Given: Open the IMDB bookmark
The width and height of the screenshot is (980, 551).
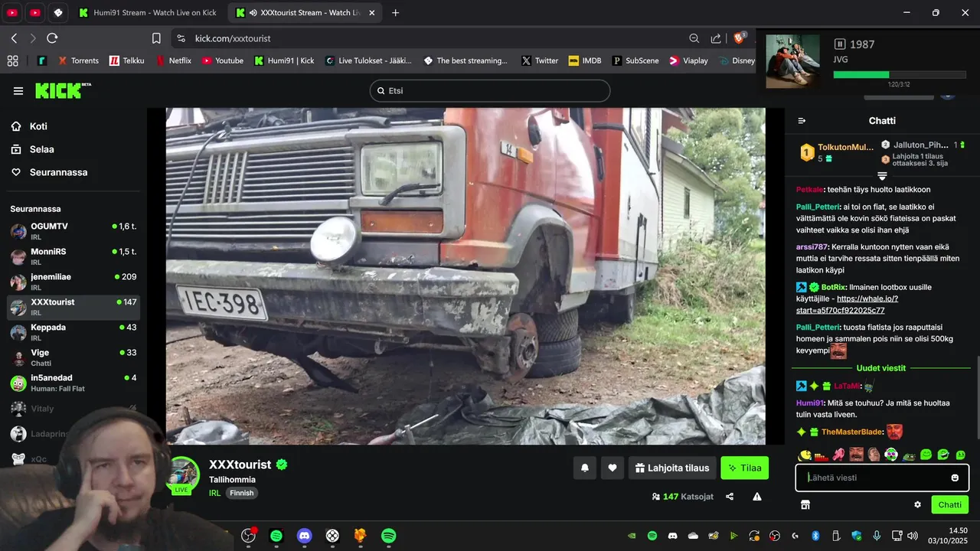Looking at the screenshot, I should click(x=585, y=60).
